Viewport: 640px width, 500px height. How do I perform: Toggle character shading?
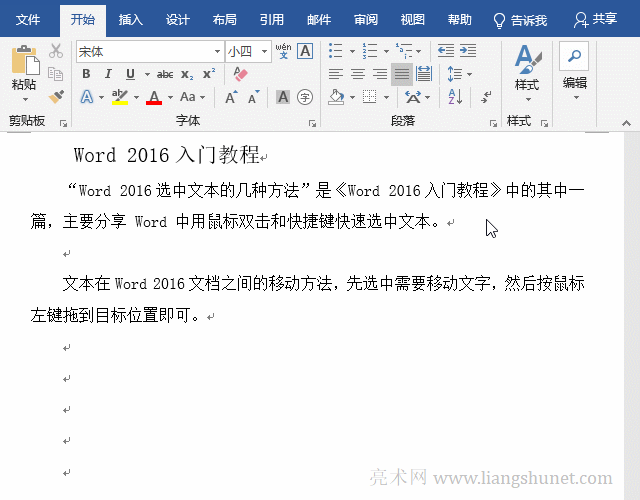click(x=283, y=97)
